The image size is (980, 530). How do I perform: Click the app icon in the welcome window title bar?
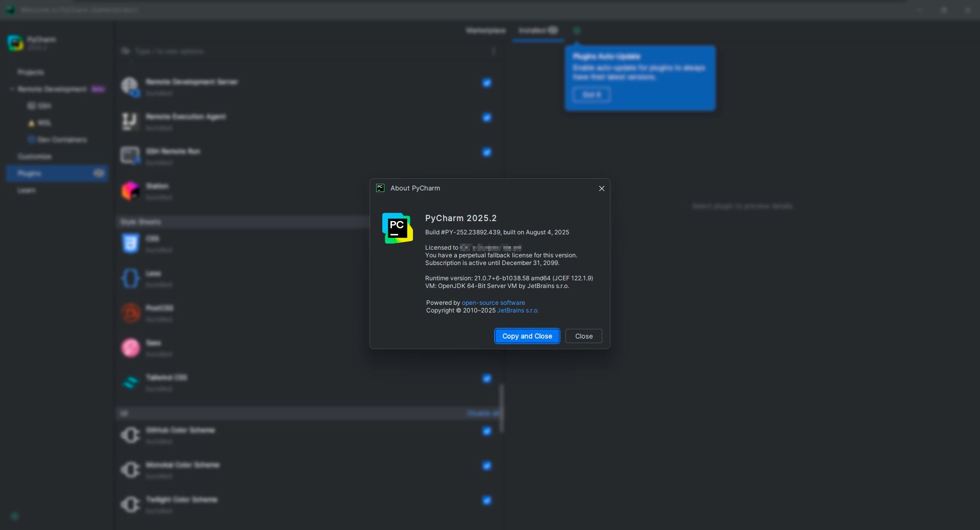pos(10,10)
